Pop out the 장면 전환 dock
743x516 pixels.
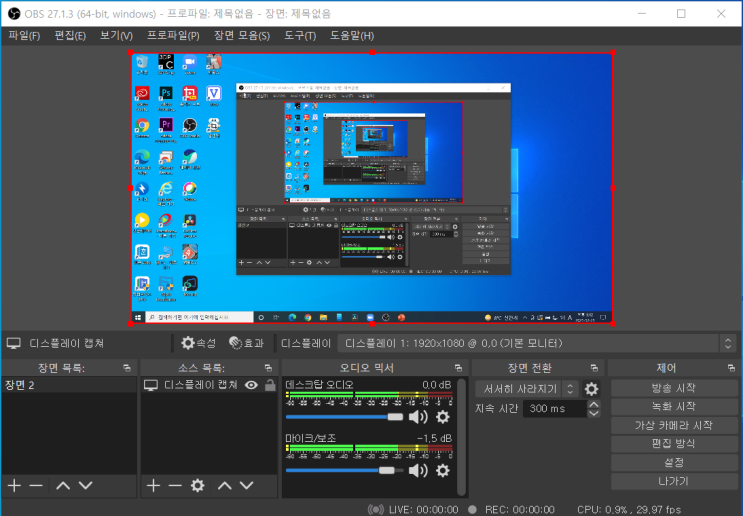[594, 368]
